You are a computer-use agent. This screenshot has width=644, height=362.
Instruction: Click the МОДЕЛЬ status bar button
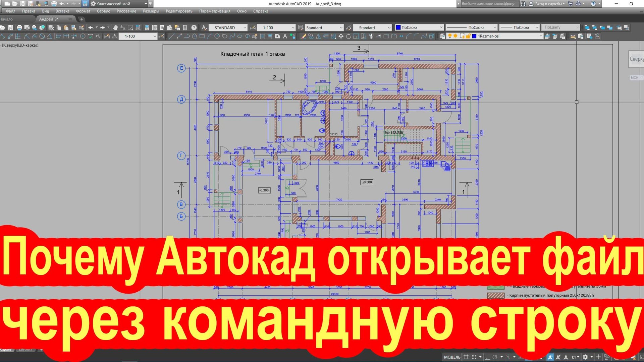(x=452, y=357)
